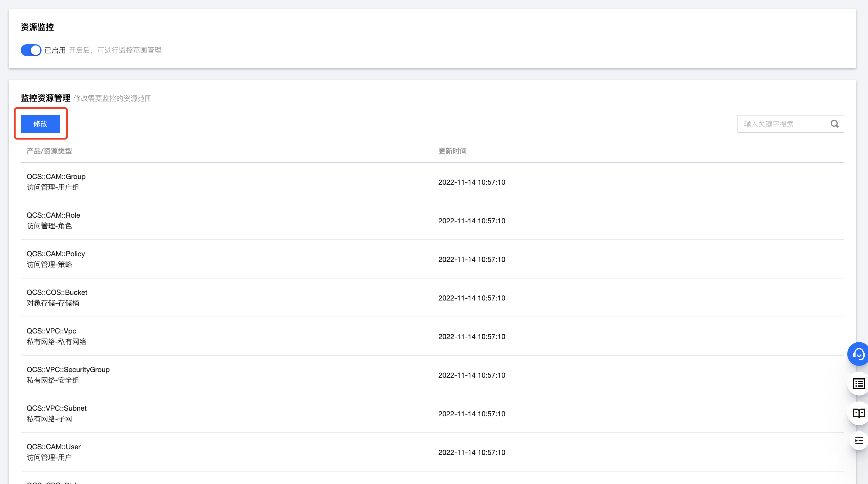Click the 已启用 status label
Screen dimensions: 868x484
pyautogui.click(x=55, y=50)
